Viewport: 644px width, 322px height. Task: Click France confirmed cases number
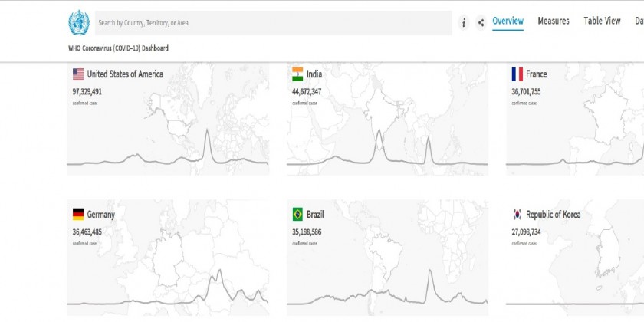pos(526,91)
